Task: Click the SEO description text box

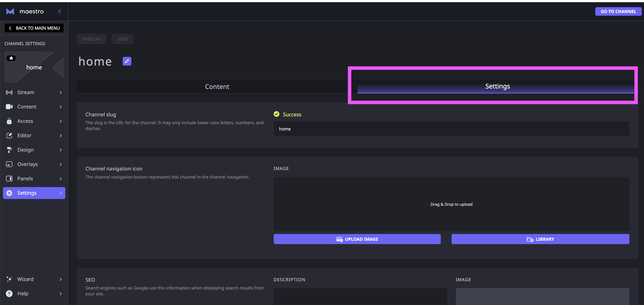Action: (x=360, y=296)
